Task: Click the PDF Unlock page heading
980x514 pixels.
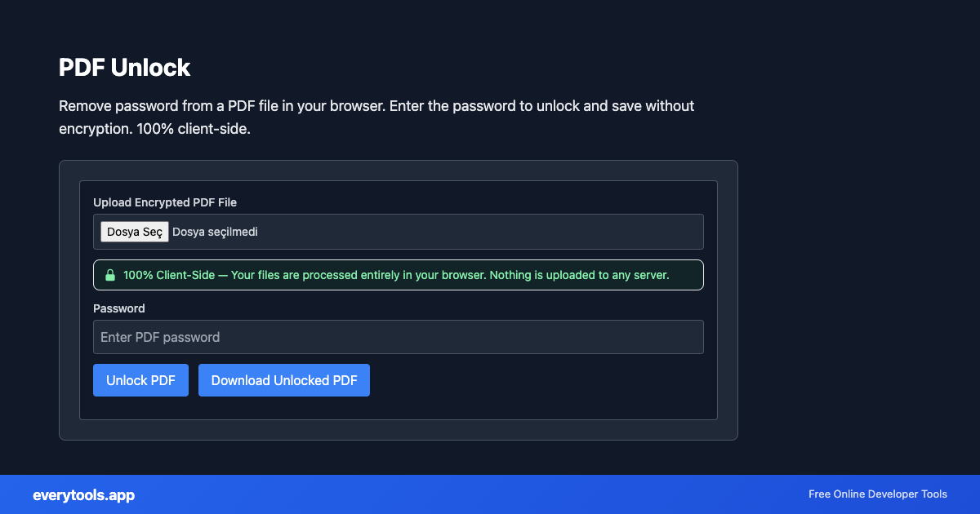Action: click(124, 68)
